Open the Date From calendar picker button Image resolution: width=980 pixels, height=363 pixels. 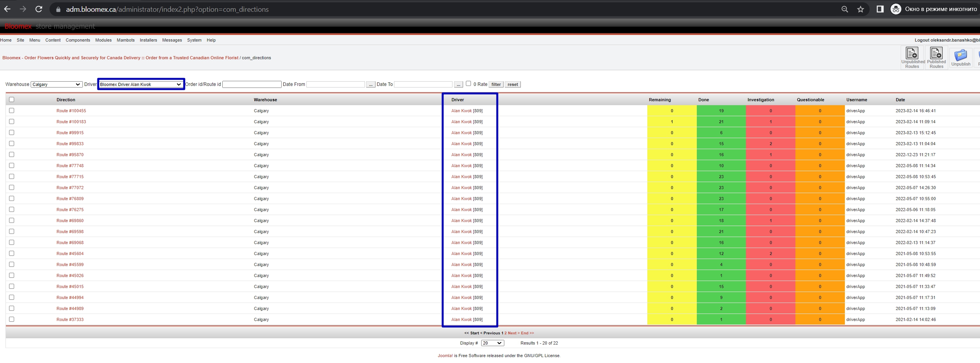pyautogui.click(x=370, y=84)
